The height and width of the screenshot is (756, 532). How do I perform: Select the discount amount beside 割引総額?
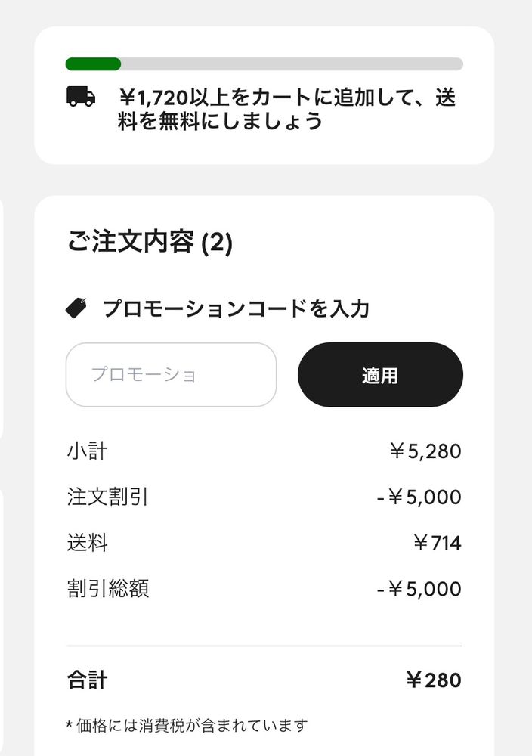(x=419, y=588)
